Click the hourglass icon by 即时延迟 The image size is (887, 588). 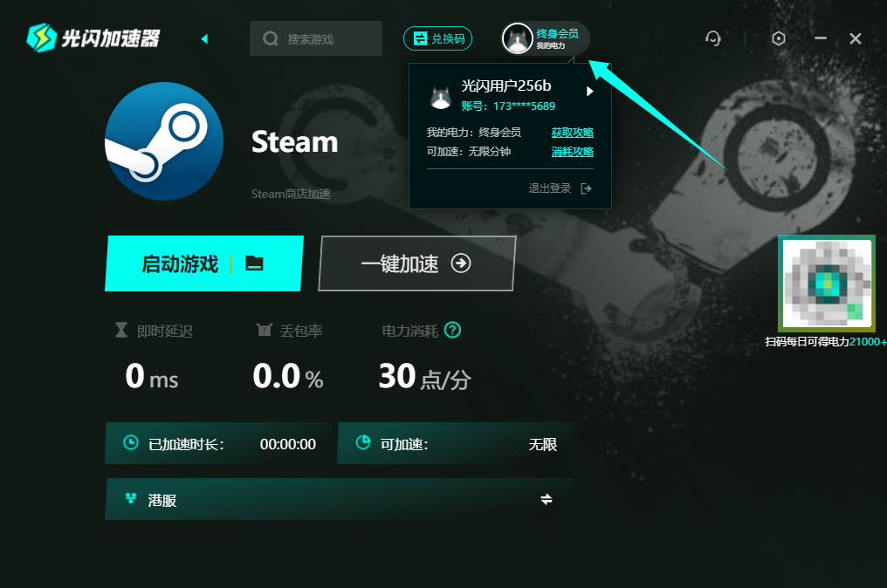pyautogui.click(x=121, y=330)
